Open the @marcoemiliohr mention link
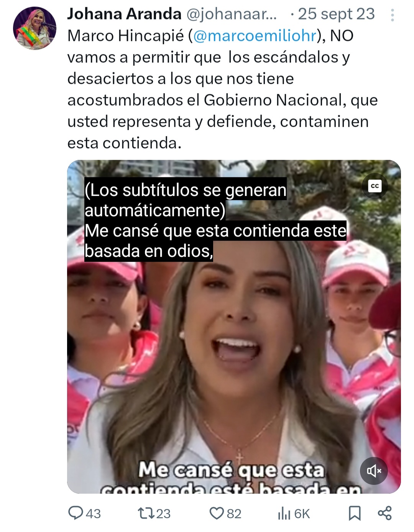The height and width of the screenshot is (532, 414). click(255, 36)
